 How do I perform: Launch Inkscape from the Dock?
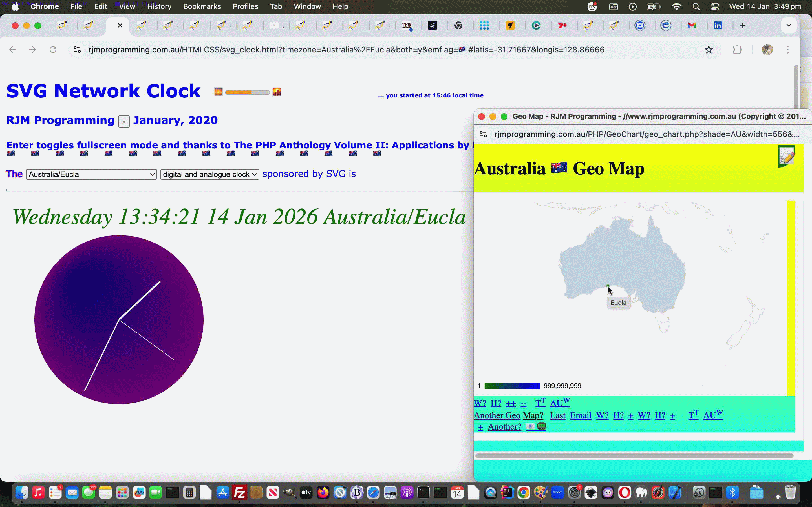pos(591,492)
